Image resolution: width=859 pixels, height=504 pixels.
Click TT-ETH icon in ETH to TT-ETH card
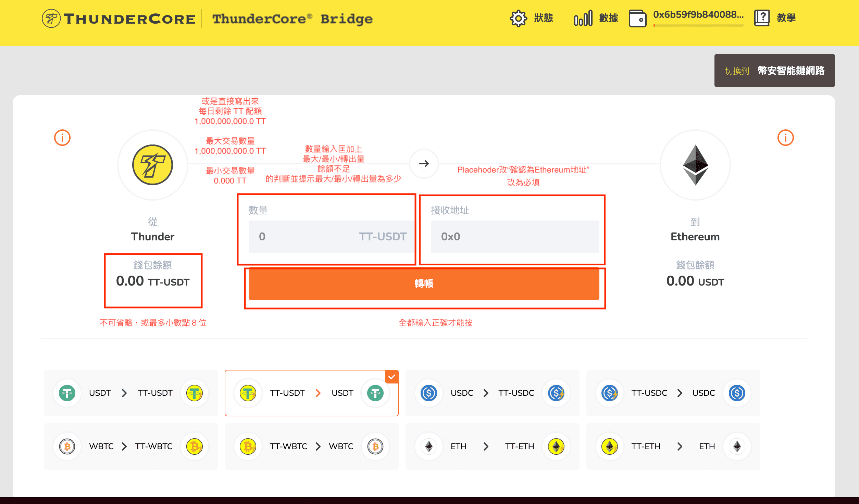click(556, 446)
